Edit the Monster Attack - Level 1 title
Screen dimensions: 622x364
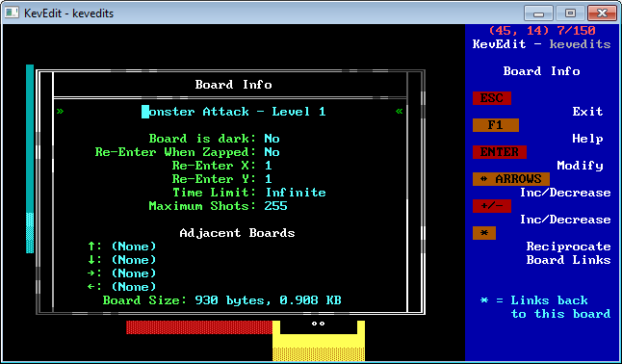pyautogui.click(x=234, y=112)
